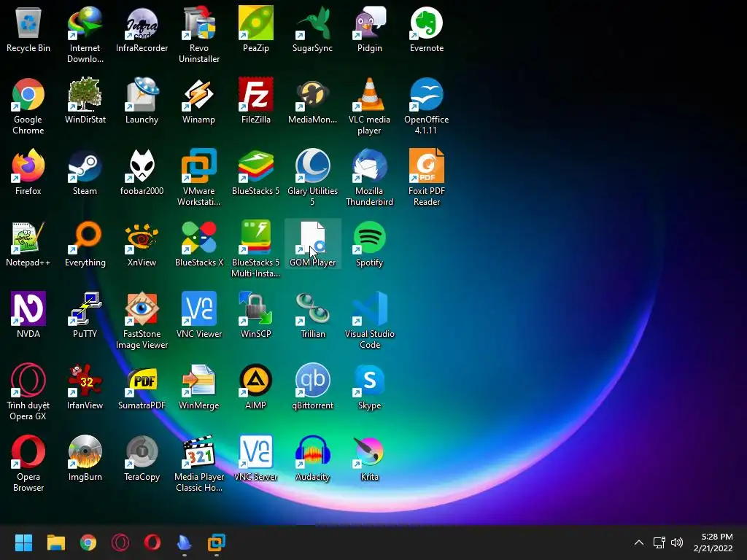Click the Skype desktop shortcut

point(370,380)
